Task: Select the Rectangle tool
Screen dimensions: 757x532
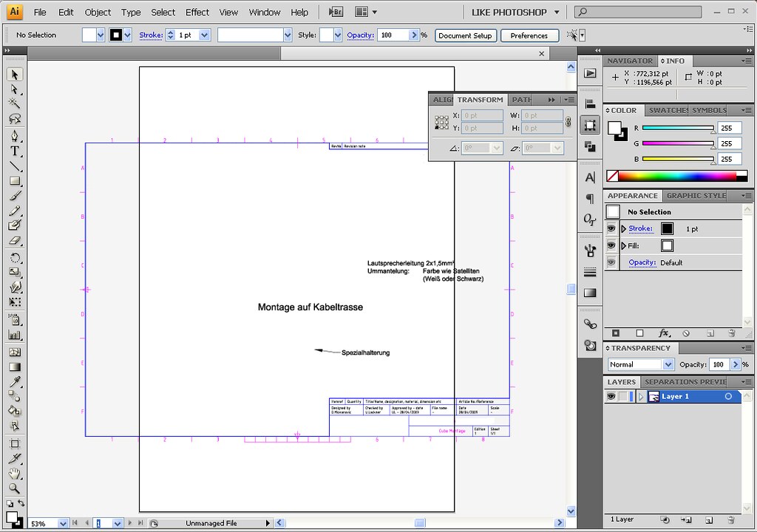Action: pyautogui.click(x=14, y=181)
